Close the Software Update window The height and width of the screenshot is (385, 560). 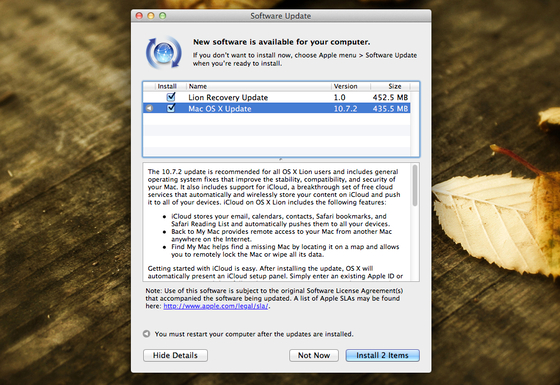(x=139, y=16)
